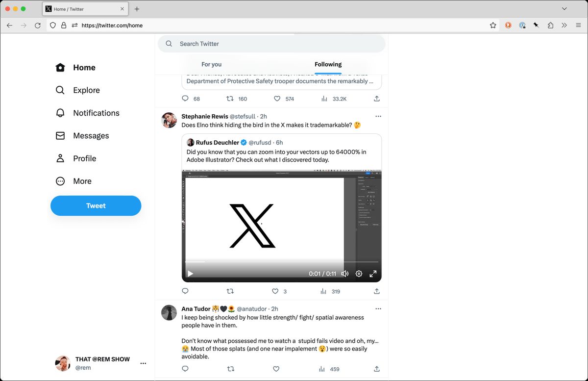The height and width of the screenshot is (381, 588).
Task: Play the Adobe Illustrator video
Action: click(x=191, y=274)
